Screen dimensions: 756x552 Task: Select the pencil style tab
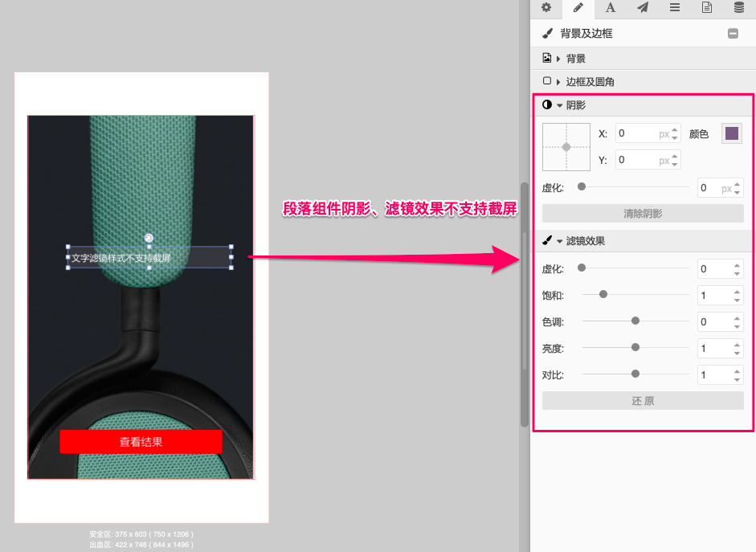click(x=578, y=8)
